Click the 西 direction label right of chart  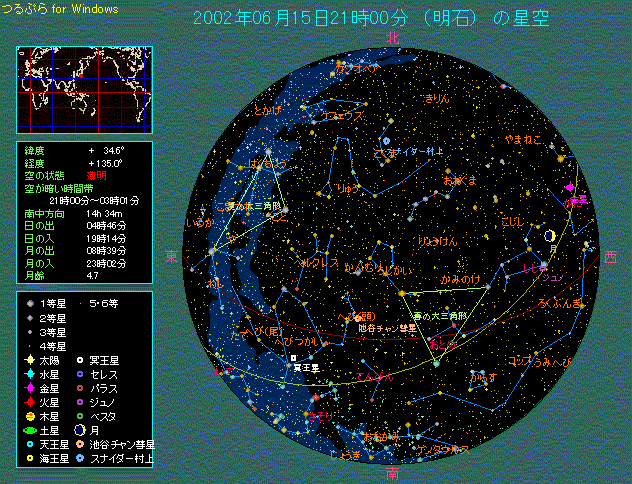(610, 257)
